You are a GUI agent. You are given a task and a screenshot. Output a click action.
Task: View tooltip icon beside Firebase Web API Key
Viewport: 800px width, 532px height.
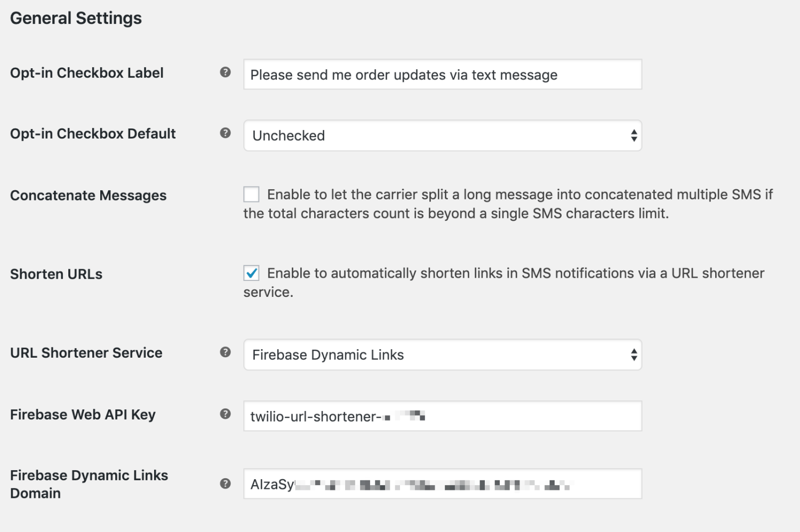pos(225,413)
